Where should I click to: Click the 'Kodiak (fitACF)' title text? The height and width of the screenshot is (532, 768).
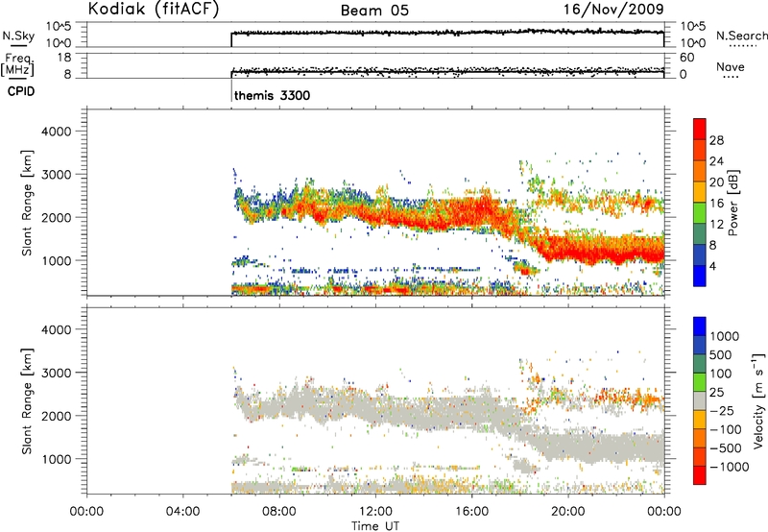[x=154, y=10]
